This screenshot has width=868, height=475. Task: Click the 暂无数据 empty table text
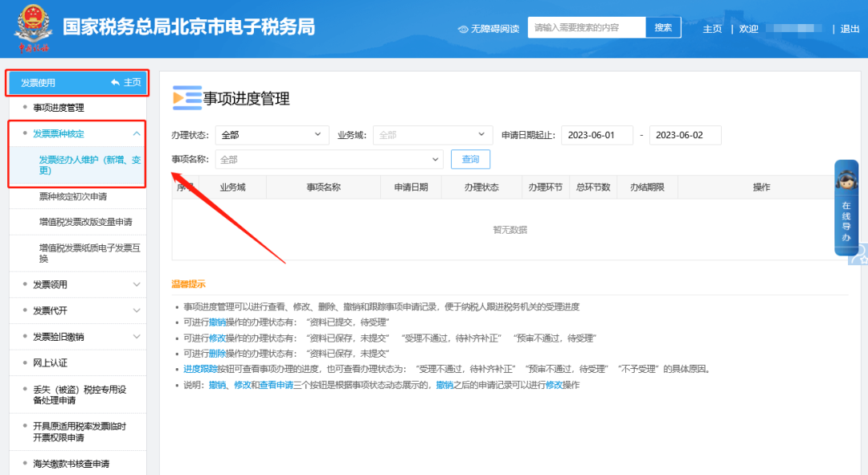click(510, 230)
